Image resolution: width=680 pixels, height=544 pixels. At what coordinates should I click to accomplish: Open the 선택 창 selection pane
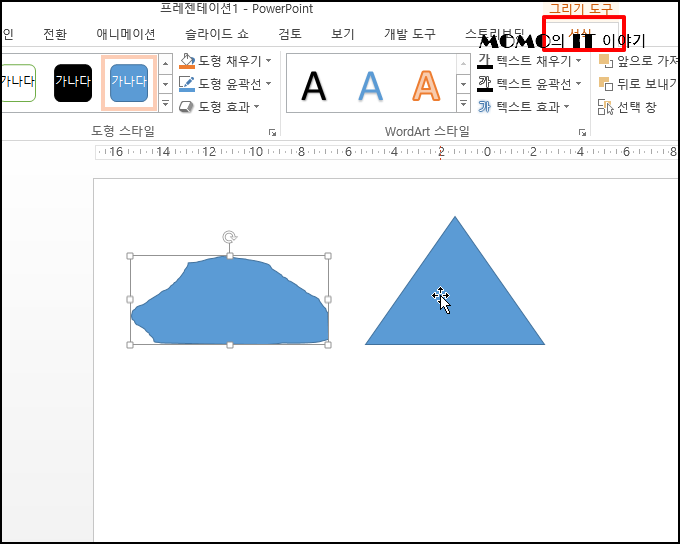pos(627,107)
